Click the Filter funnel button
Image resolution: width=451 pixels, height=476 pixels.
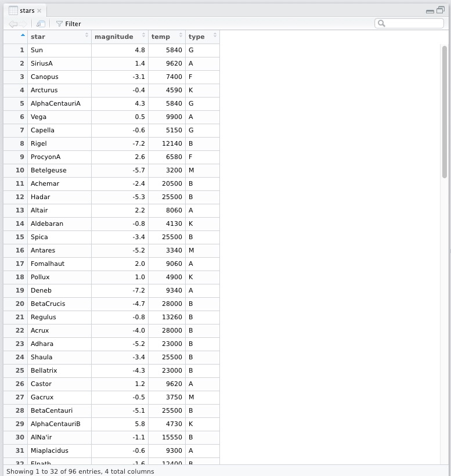tap(68, 24)
